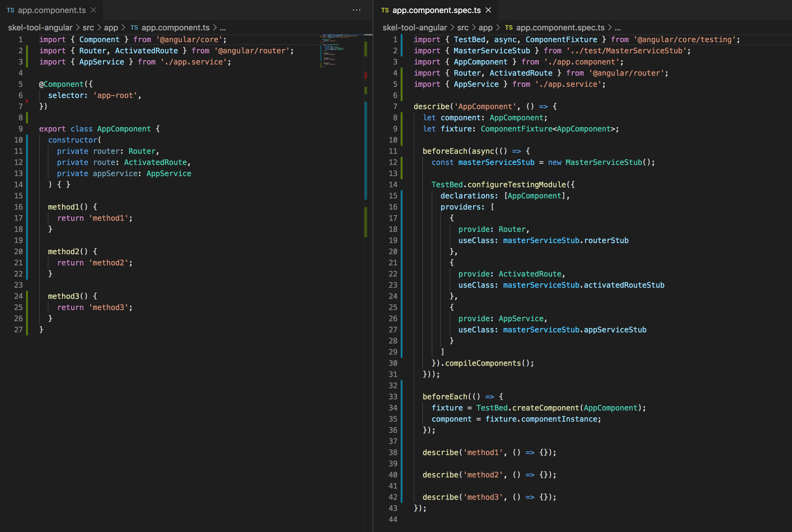792x532 pixels.
Task: Switch to the app.component.ts tab
Action: point(51,10)
